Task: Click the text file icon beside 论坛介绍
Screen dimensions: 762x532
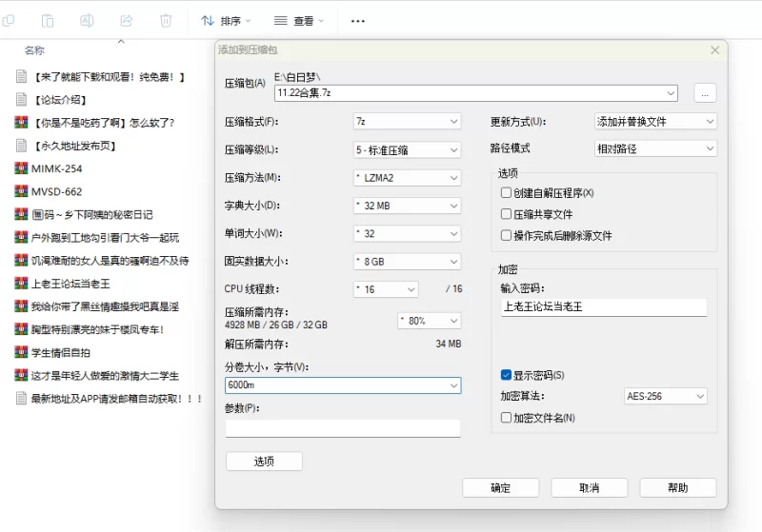Action: [x=21, y=99]
